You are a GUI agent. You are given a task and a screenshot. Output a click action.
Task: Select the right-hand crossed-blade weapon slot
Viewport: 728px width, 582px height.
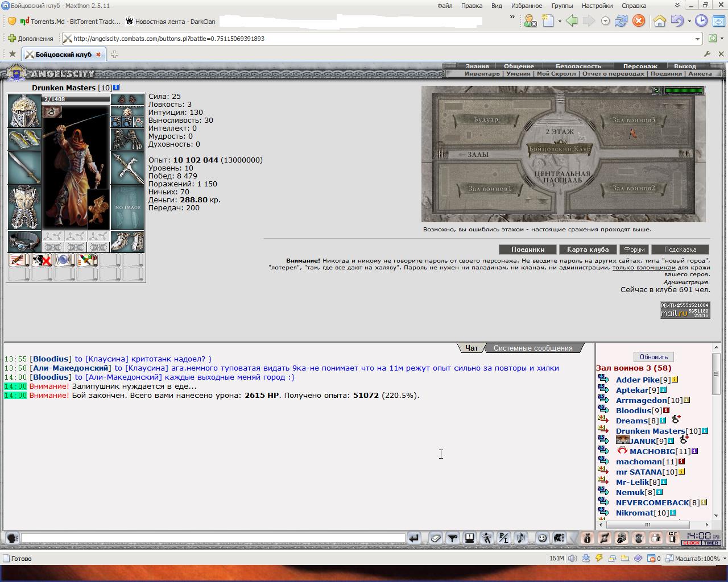[x=127, y=168]
